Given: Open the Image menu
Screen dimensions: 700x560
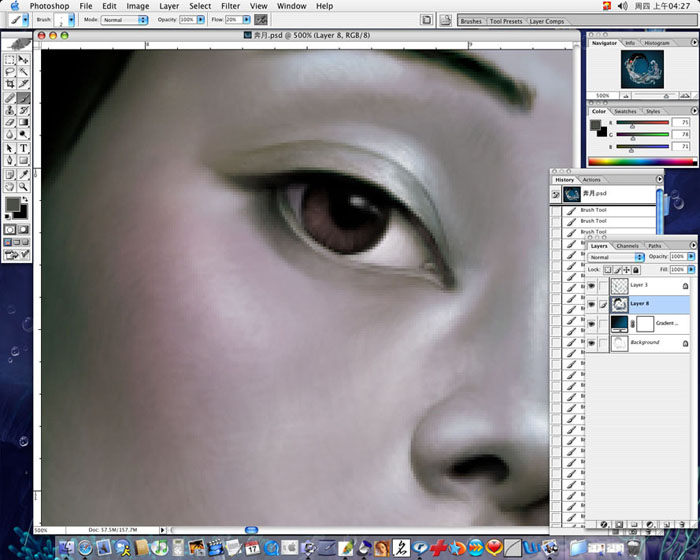Looking at the screenshot, I should click(138, 6).
